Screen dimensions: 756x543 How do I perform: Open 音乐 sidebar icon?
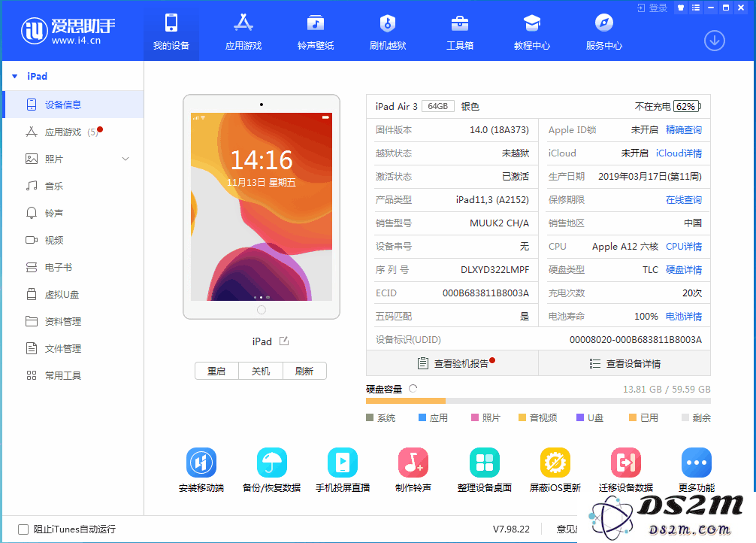pyautogui.click(x=32, y=186)
